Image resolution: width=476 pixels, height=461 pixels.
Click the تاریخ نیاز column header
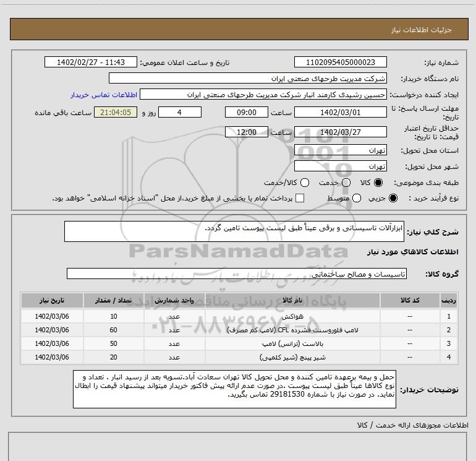point(52,300)
